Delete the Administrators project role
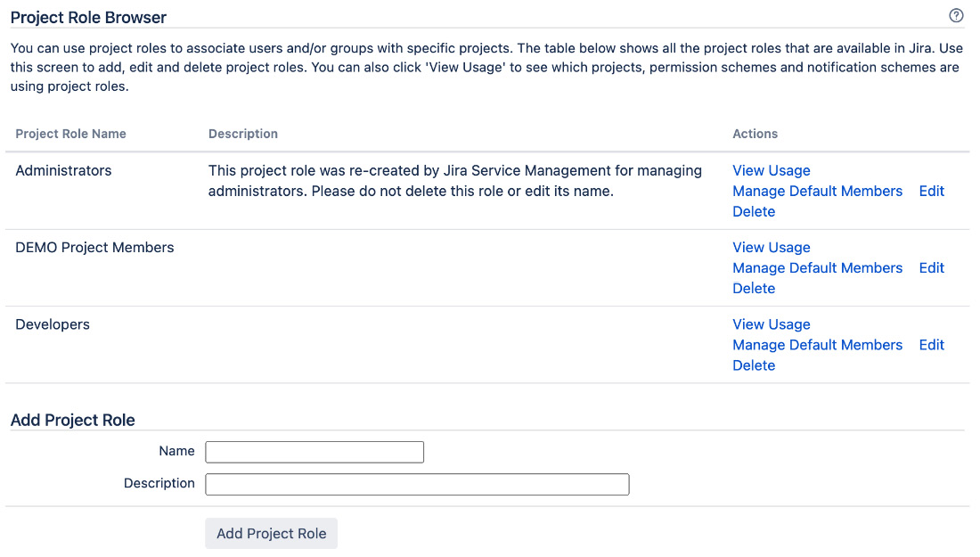The height and width of the screenshot is (557, 980). 754,211
